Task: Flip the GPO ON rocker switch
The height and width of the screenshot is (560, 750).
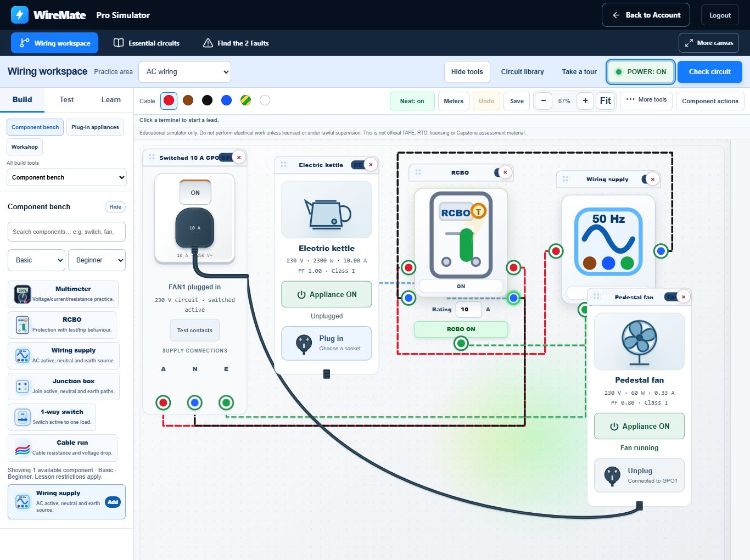Action: point(195,192)
